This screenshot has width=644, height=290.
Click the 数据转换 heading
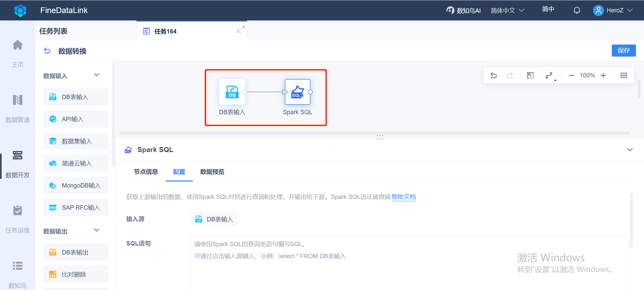coord(72,51)
